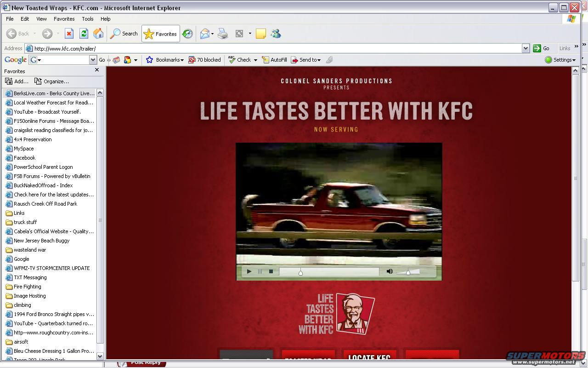Refresh the page with the green arrows icon
Screen dimensions: 588x368
coord(84,34)
